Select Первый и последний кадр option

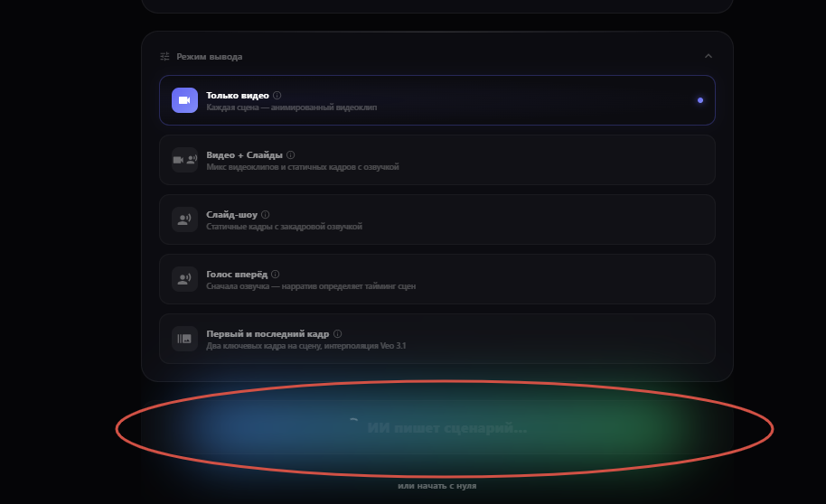pyautogui.click(x=437, y=339)
